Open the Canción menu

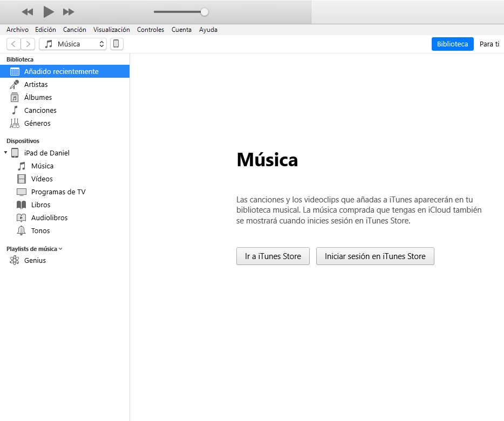[x=74, y=30]
